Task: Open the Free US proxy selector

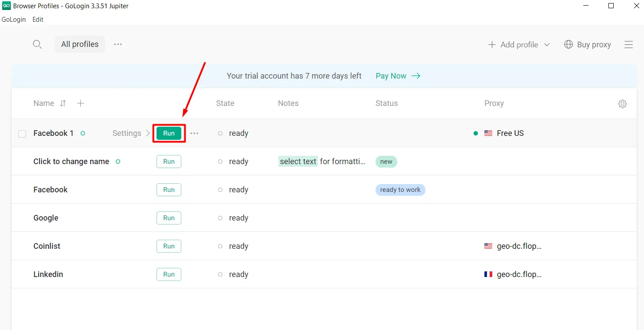Action: click(510, 133)
